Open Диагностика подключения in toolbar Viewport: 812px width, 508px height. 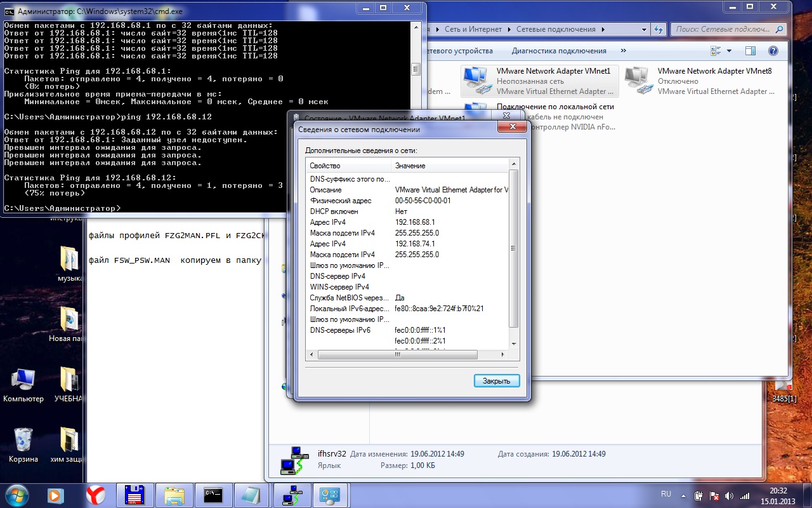[x=559, y=51]
